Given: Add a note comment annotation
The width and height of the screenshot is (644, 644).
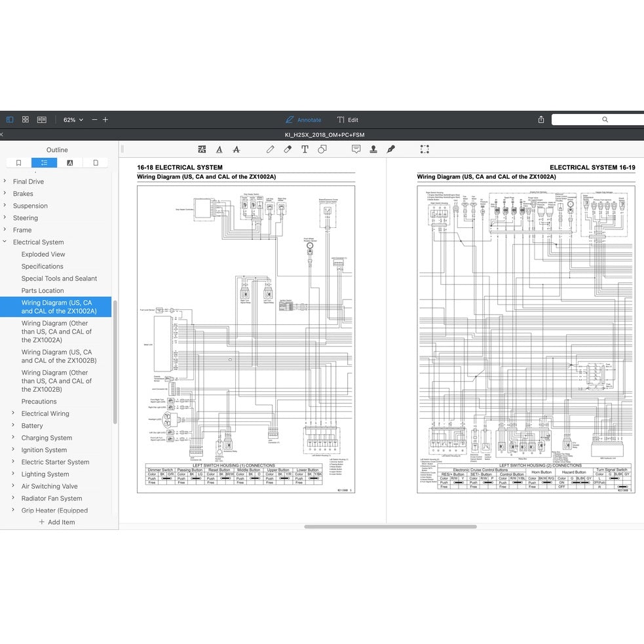Looking at the screenshot, I should (x=356, y=149).
